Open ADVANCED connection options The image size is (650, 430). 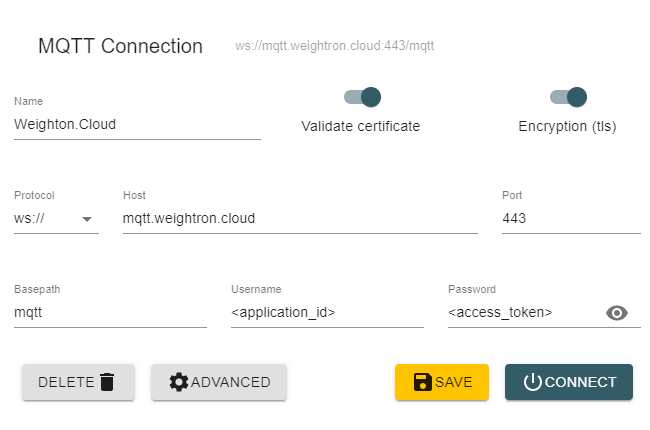click(x=219, y=382)
